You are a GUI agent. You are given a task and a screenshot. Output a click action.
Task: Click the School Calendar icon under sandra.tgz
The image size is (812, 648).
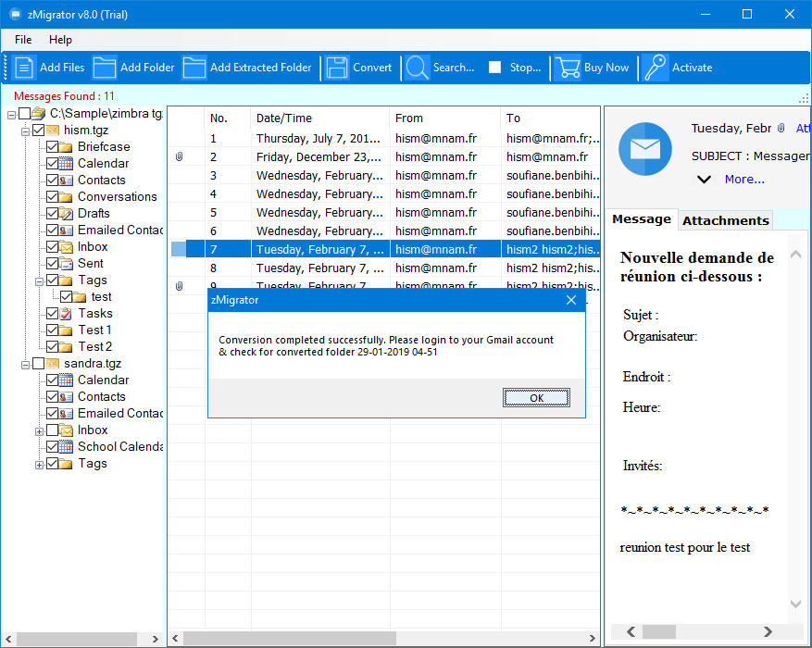click(66, 447)
